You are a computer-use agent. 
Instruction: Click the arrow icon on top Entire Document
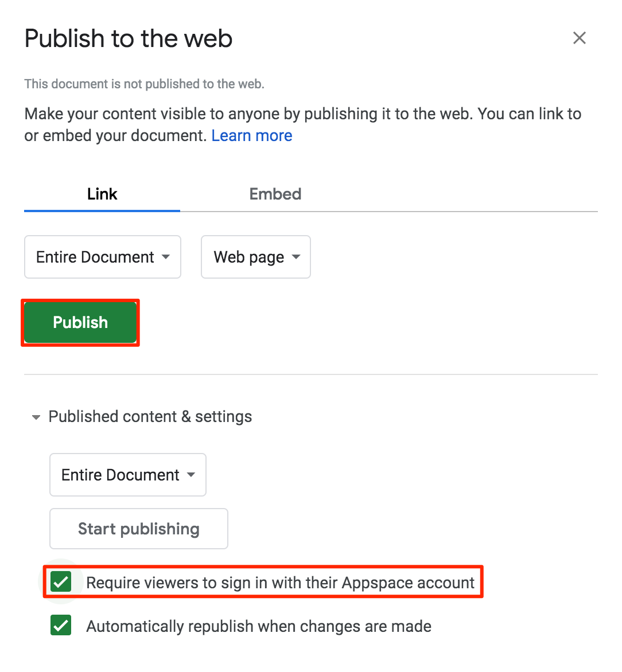tap(166, 257)
